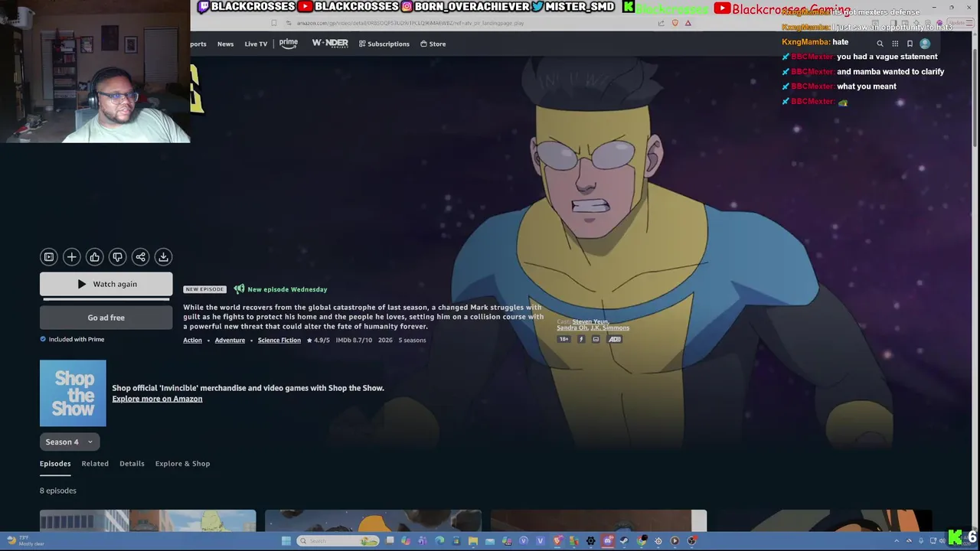Open Wonder Project channel link

[330, 44]
